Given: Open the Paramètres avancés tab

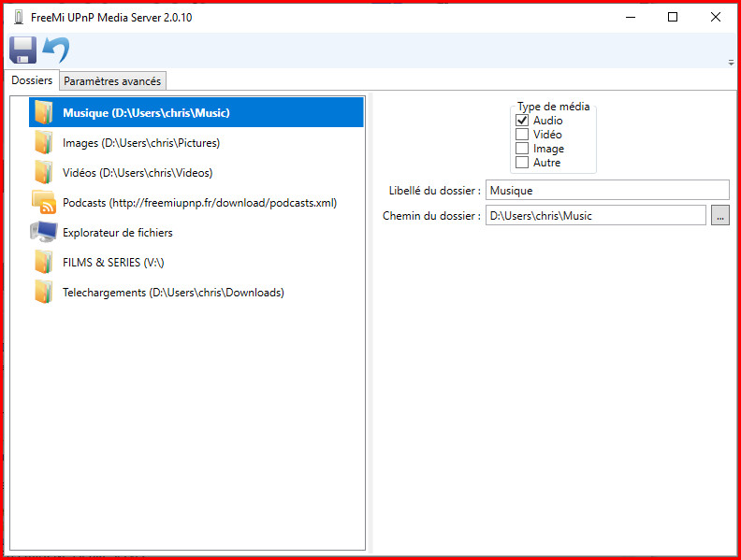Looking at the screenshot, I should click(x=112, y=81).
